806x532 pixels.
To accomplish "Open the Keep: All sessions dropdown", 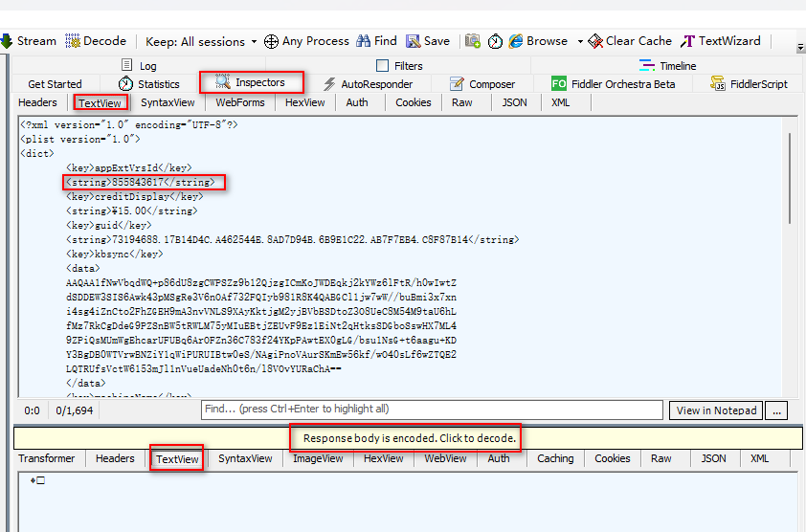I will [x=200, y=42].
